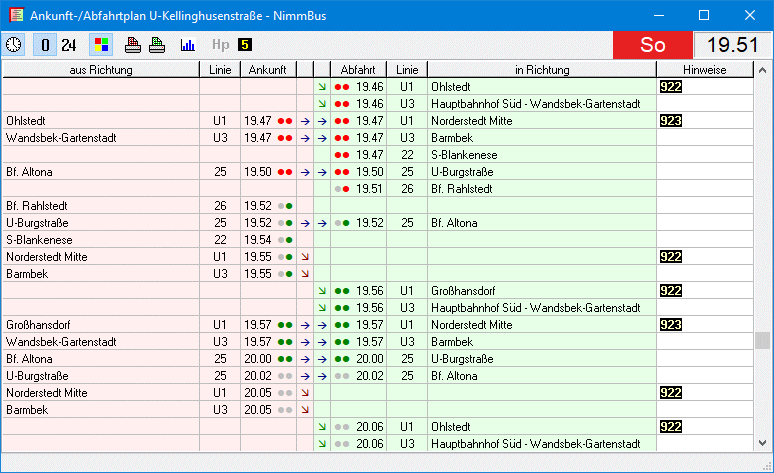Open the blue bar chart statistics

pyautogui.click(x=187, y=45)
